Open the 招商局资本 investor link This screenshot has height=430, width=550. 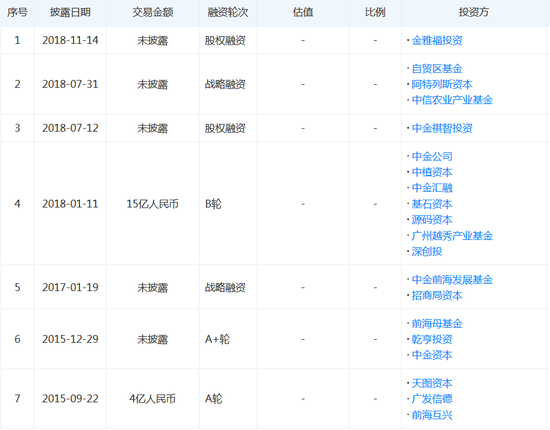tap(437, 295)
